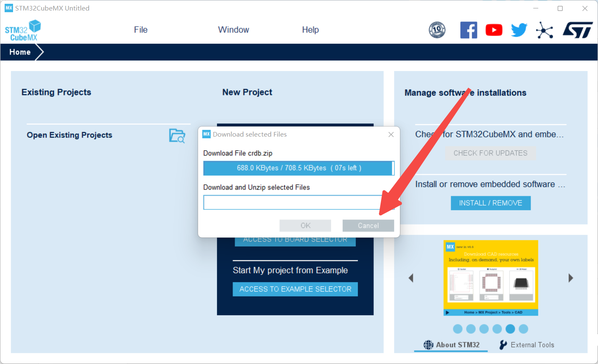
Task: Click the MX app icon in the title bar
Action: (9, 8)
